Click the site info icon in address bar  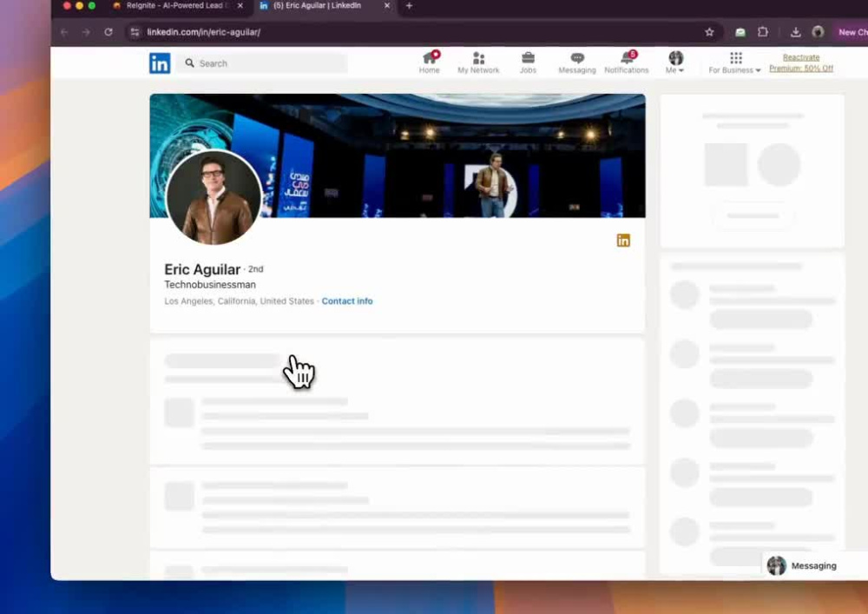[135, 32]
